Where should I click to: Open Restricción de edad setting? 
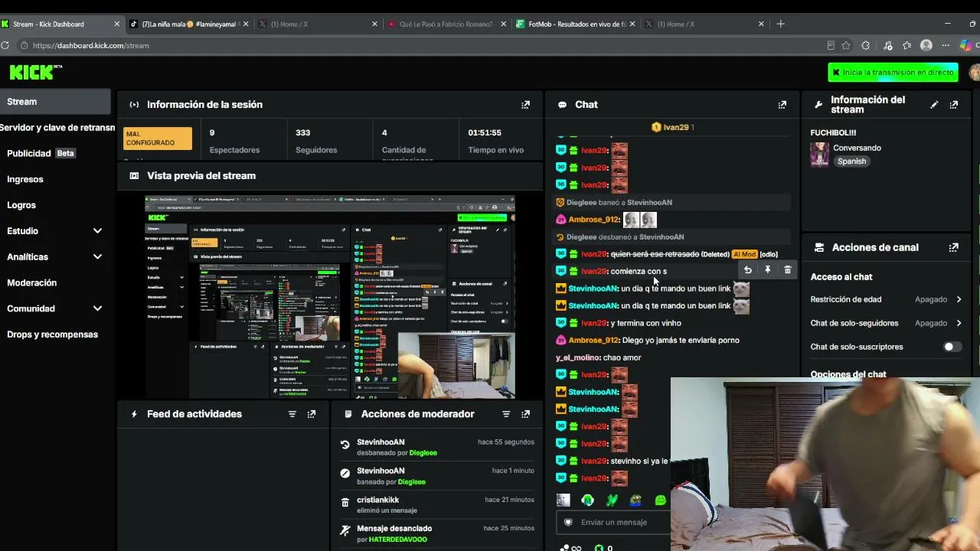(x=886, y=299)
